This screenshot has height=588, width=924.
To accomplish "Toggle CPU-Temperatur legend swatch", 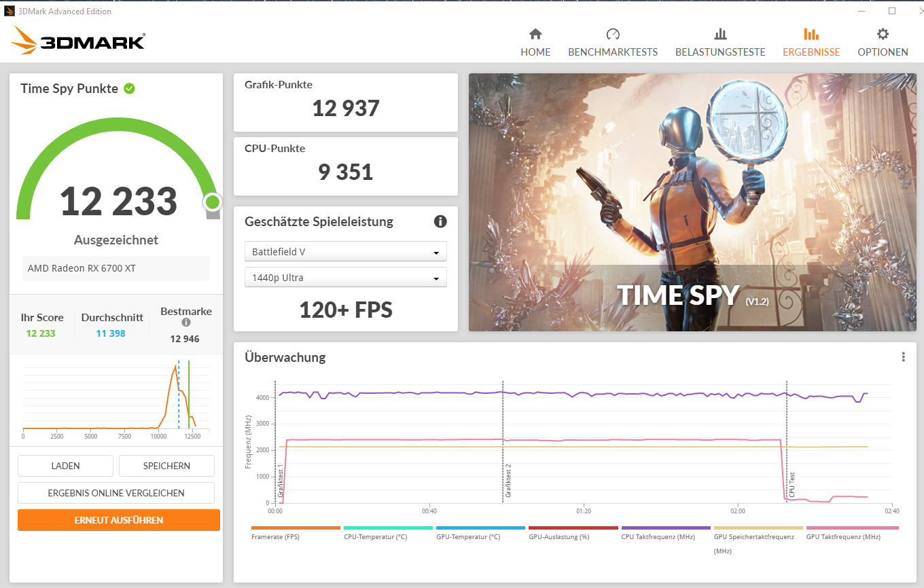I will coord(388,528).
